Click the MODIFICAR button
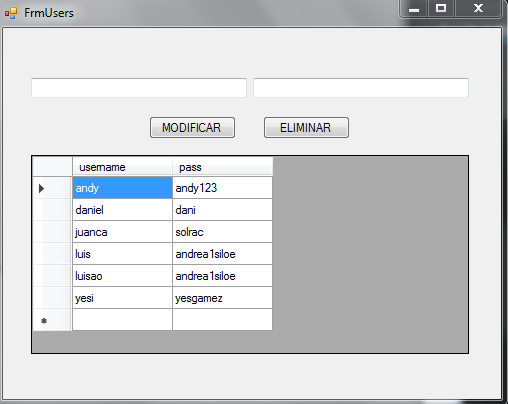This screenshot has width=508, height=404. coord(192,127)
